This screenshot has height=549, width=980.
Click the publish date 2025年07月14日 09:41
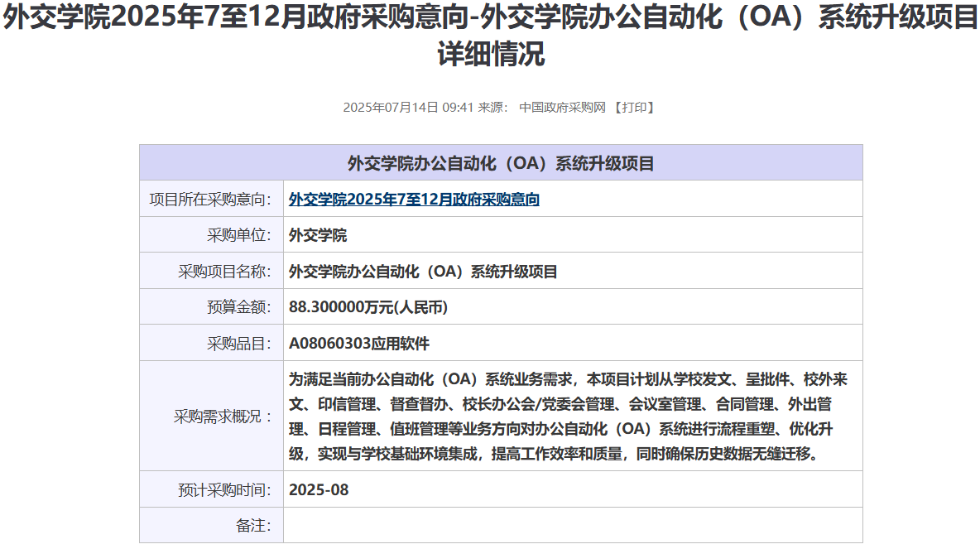pyautogui.click(x=407, y=108)
